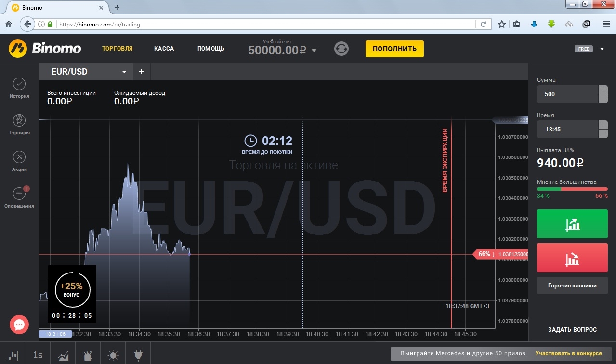Image resolution: width=616 pixels, height=364 pixels.
Task: Open the Акции percent icon
Action: pos(19,157)
